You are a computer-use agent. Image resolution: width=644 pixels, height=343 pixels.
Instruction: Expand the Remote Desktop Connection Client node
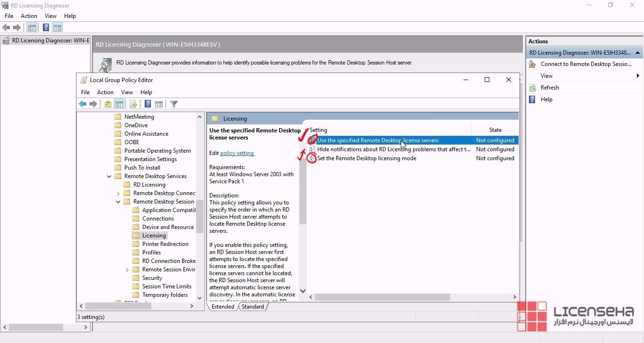(x=118, y=193)
